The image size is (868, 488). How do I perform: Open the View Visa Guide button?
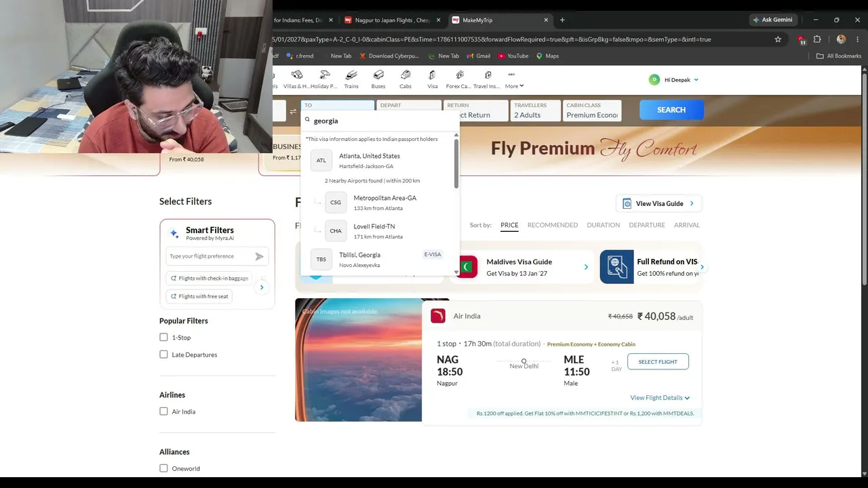coord(658,203)
